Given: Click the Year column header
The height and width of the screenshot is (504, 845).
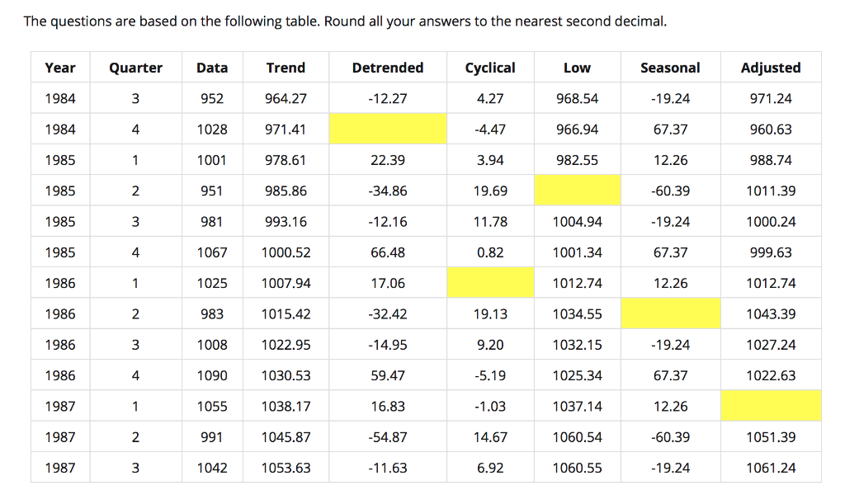Looking at the screenshot, I should (59, 68).
